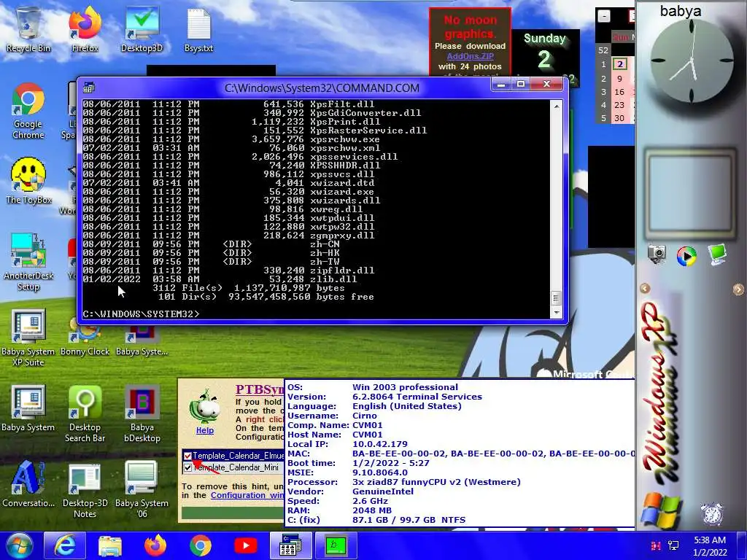Click the analog clock in the sidebar
The image size is (747, 560).
coord(692,61)
